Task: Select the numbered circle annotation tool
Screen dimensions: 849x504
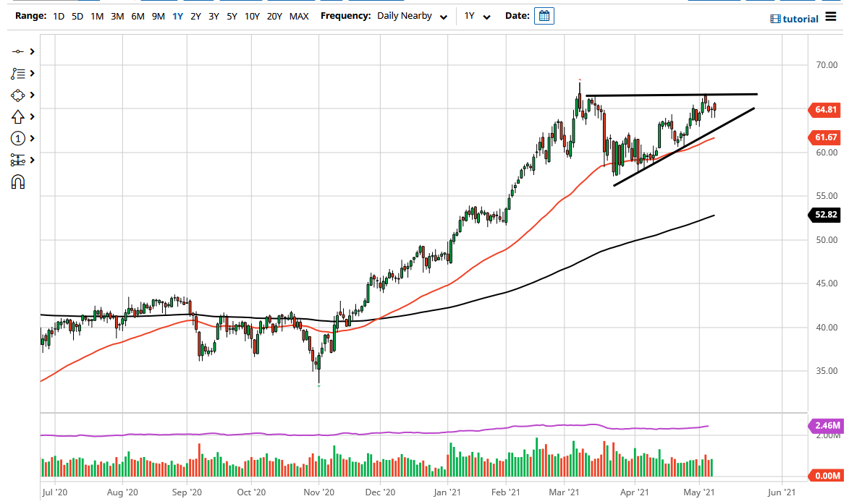Action: [x=16, y=138]
